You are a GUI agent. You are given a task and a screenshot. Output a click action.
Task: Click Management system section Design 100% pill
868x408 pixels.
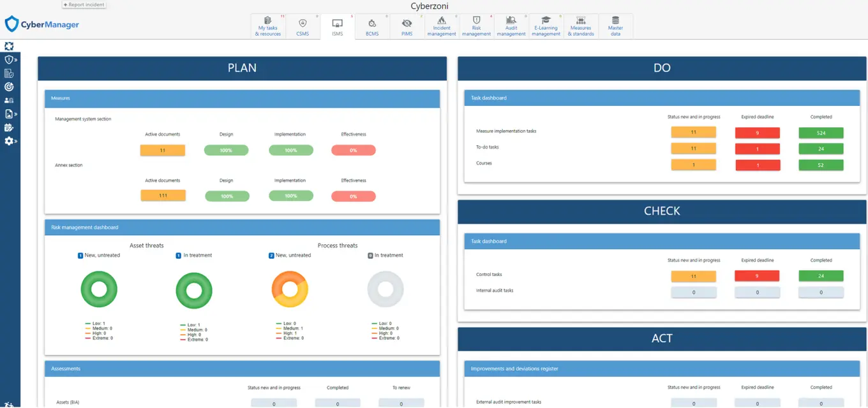point(227,150)
